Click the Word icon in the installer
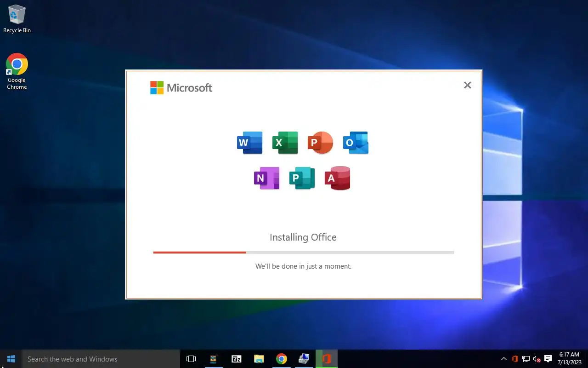Screen dimensions: 588x368 [x=250, y=143]
